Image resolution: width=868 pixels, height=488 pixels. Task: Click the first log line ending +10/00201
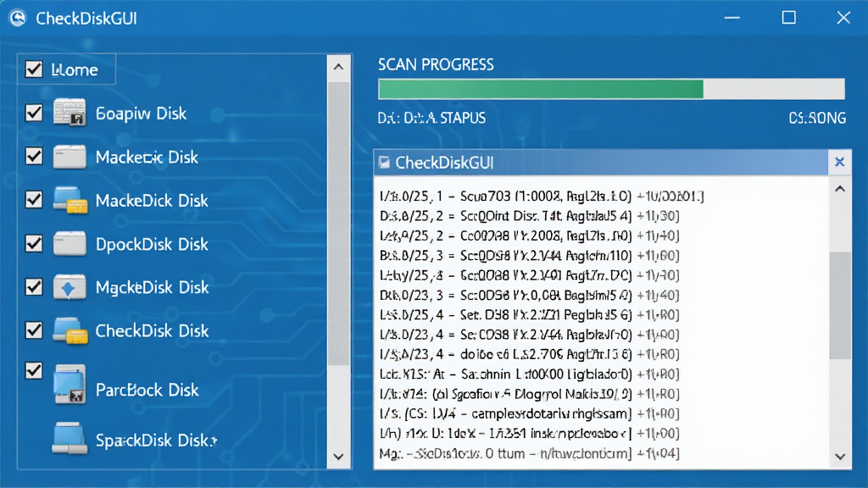(x=542, y=196)
